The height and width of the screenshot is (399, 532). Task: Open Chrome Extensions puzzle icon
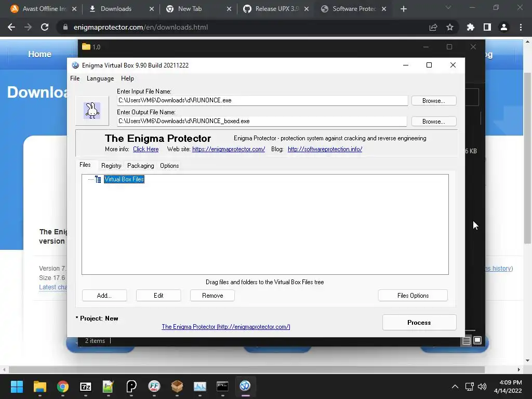(470, 27)
